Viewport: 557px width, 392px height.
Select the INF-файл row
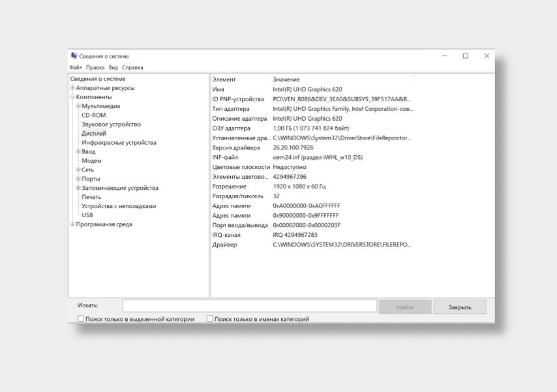point(312,157)
